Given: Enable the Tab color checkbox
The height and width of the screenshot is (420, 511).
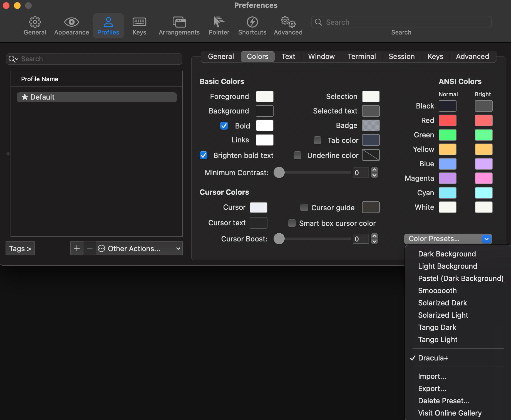Looking at the screenshot, I should click(317, 140).
